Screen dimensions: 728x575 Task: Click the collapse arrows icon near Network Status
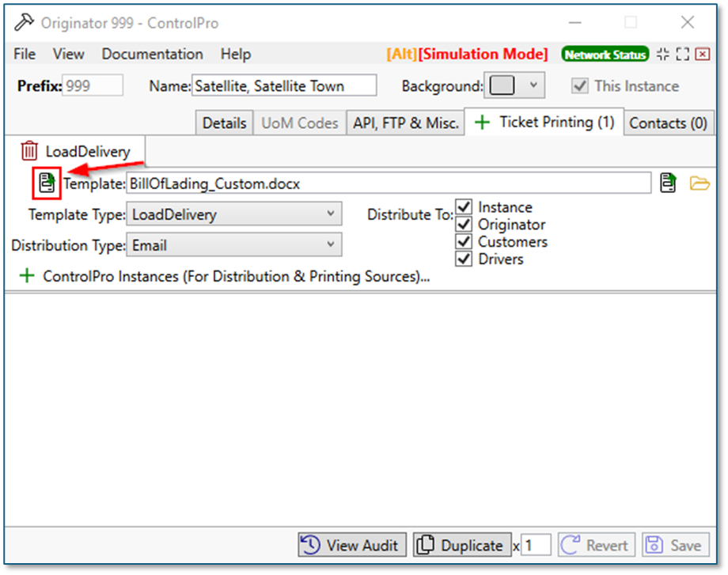(662, 54)
